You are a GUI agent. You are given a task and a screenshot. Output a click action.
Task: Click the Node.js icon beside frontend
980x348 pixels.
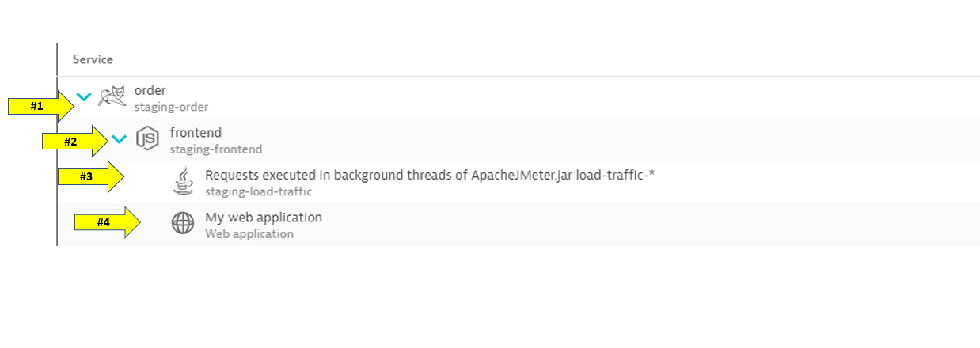coord(147,139)
